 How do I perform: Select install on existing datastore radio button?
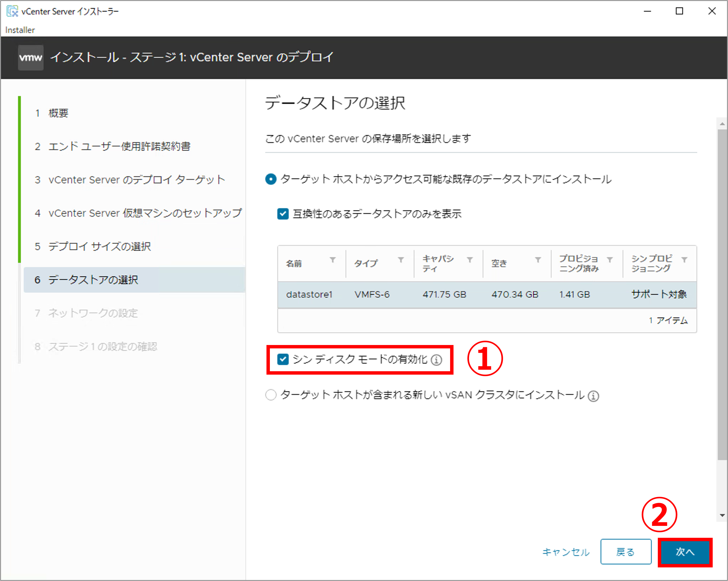(x=271, y=179)
